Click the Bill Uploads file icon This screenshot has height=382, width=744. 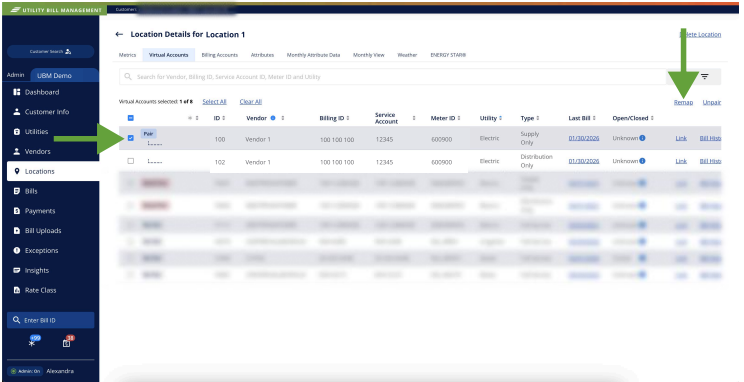tap(17, 231)
